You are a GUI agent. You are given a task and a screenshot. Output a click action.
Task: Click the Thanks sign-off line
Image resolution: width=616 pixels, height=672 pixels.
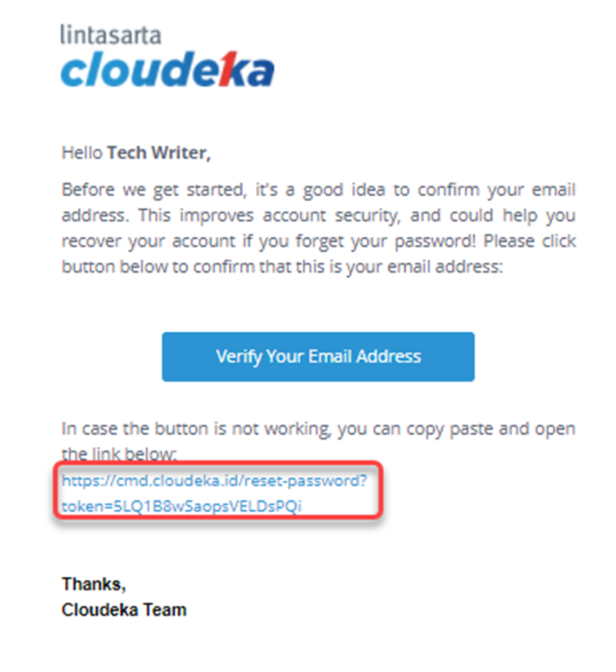tap(94, 584)
